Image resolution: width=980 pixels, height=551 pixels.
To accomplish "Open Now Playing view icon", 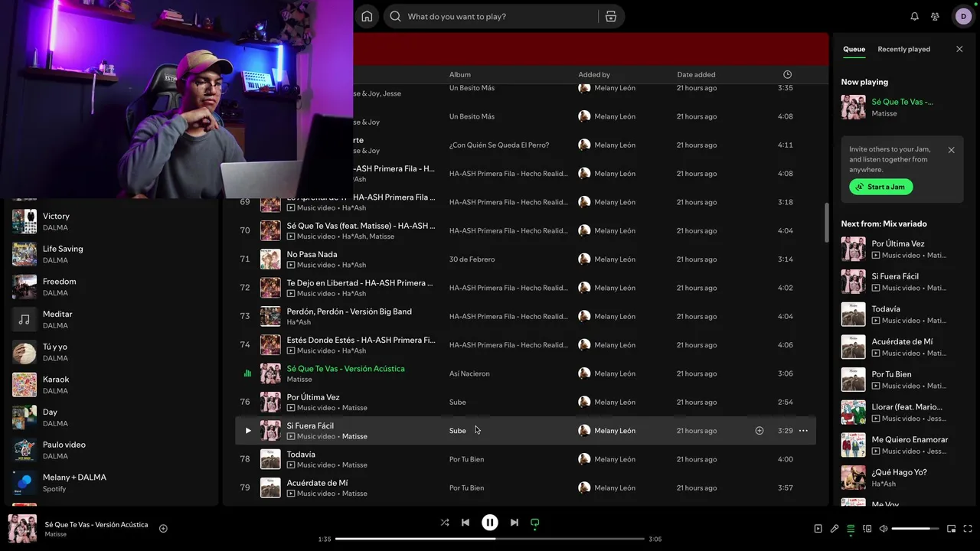I will (x=818, y=529).
